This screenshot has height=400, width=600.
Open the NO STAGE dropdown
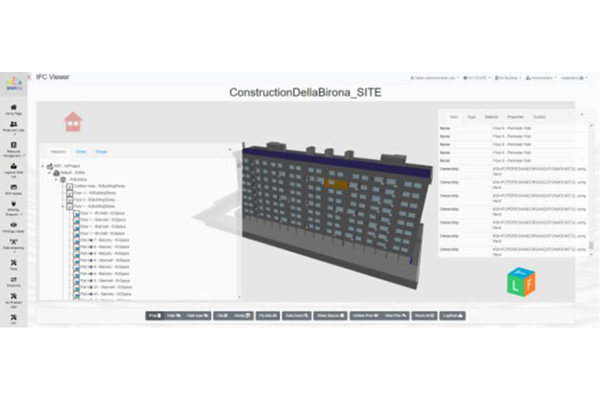[x=477, y=78]
